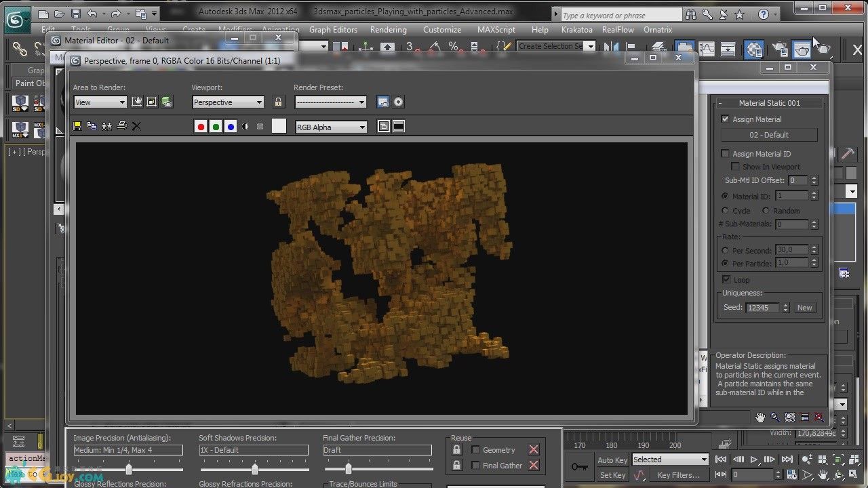This screenshot has width=868, height=488.
Task: Click the Play Animation button
Action: pos(753,460)
